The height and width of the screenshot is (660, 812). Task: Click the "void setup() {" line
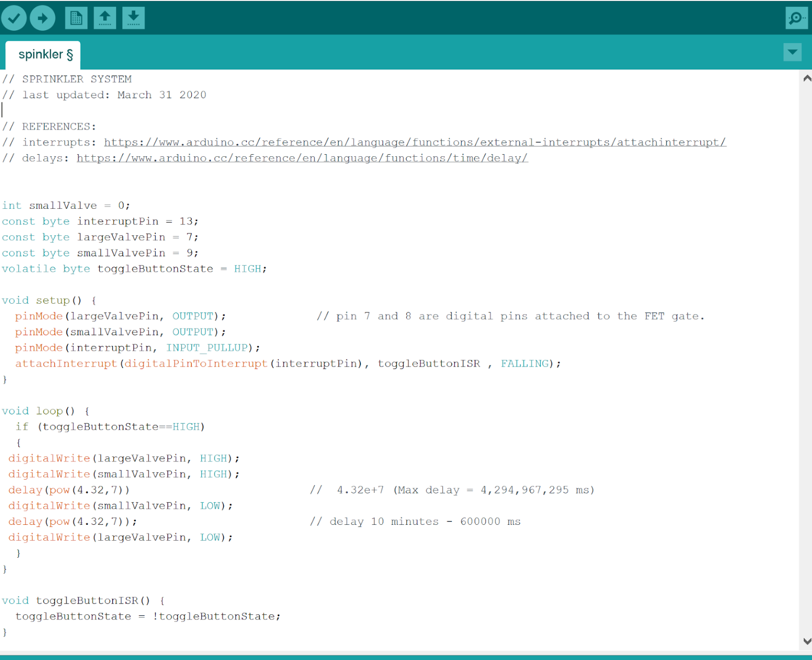49,300
